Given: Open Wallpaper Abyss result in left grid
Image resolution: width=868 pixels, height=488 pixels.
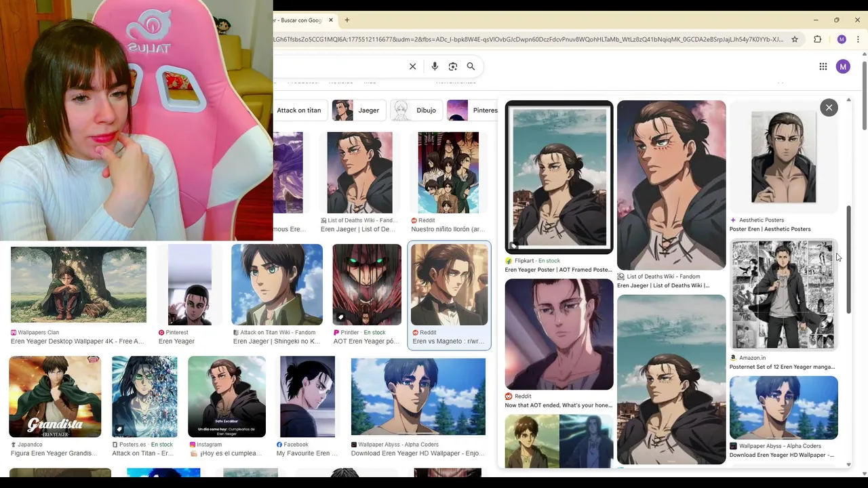Looking at the screenshot, I should [418, 396].
